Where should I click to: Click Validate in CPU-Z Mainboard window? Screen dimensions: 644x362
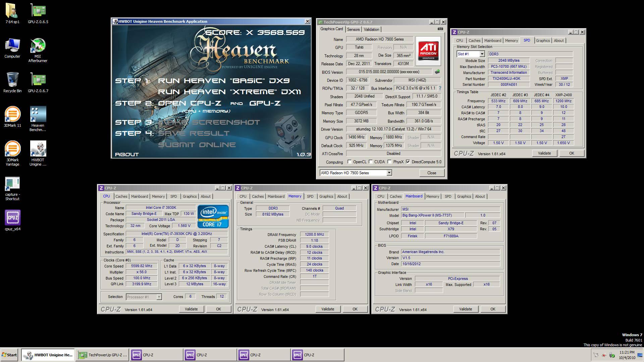(x=466, y=309)
